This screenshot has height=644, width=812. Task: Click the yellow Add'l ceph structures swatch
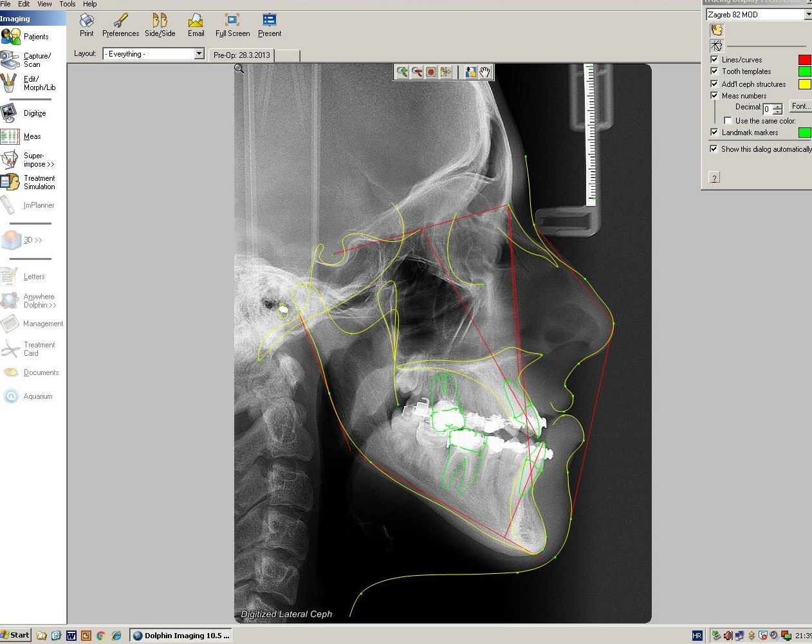click(x=804, y=84)
